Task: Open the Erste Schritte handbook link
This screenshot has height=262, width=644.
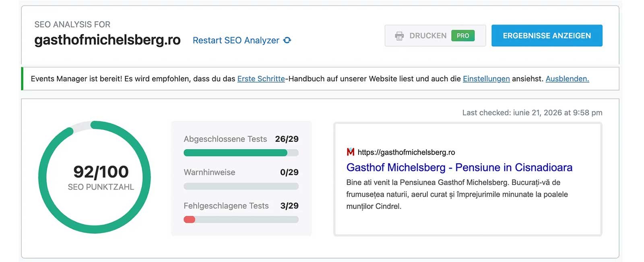Action: coord(261,79)
